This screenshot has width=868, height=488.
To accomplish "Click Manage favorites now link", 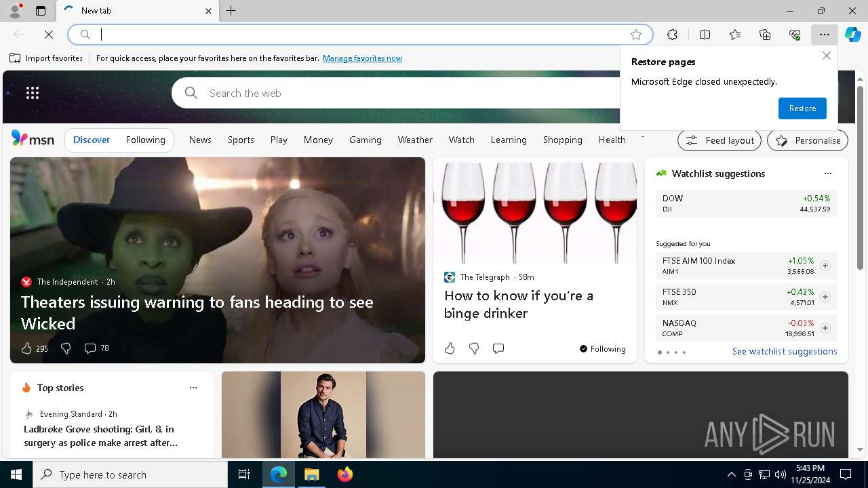I will click(x=362, y=58).
